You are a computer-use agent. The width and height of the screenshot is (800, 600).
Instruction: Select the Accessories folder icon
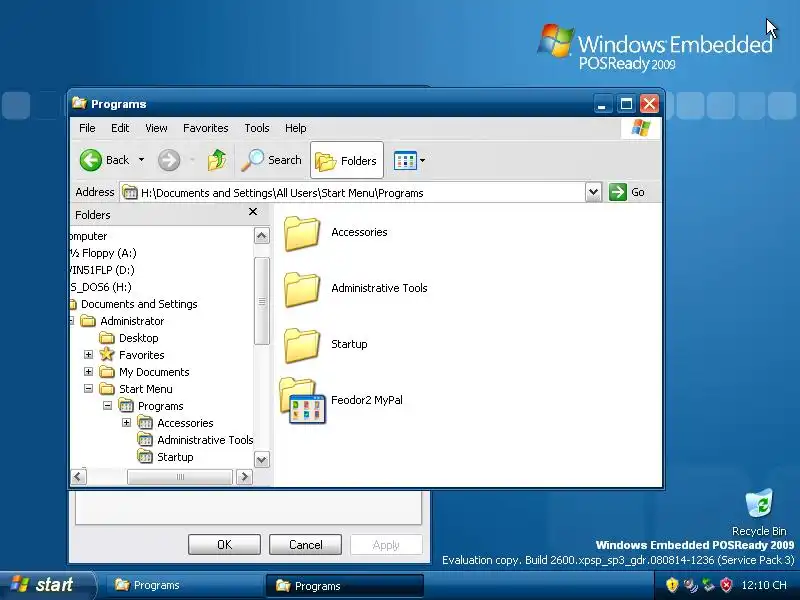click(302, 233)
